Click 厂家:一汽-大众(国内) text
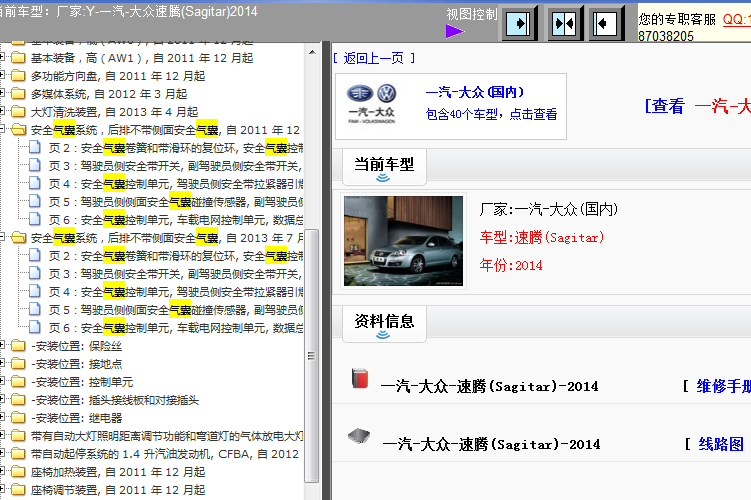This screenshot has height=500, width=751. 549,209
